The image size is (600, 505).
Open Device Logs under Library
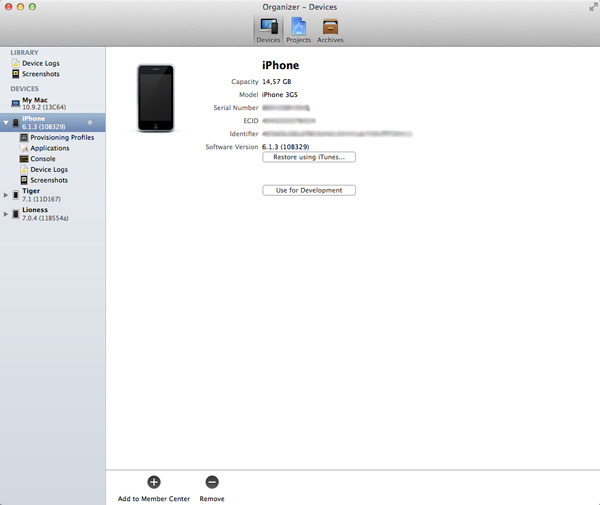click(41, 63)
